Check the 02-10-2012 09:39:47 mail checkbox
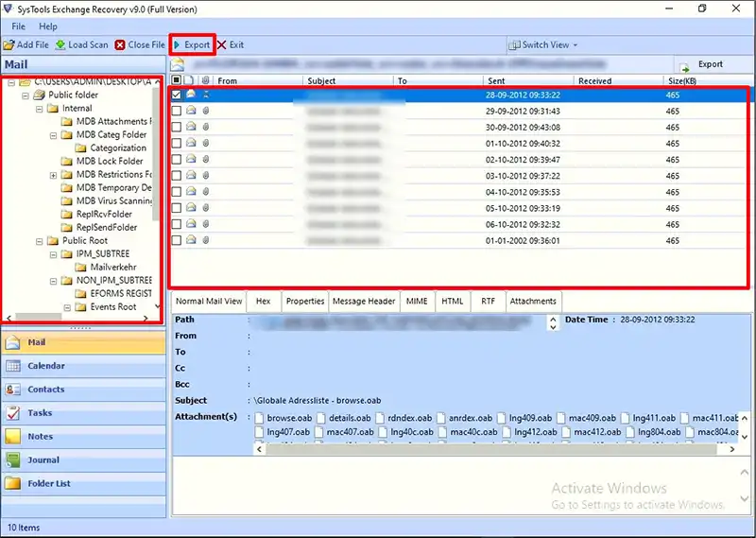 (177, 159)
